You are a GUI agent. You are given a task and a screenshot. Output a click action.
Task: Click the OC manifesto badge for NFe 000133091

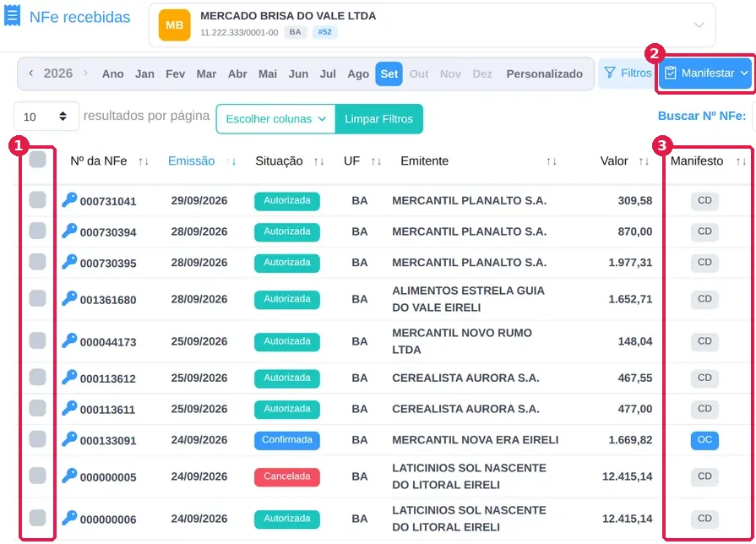(x=704, y=440)
